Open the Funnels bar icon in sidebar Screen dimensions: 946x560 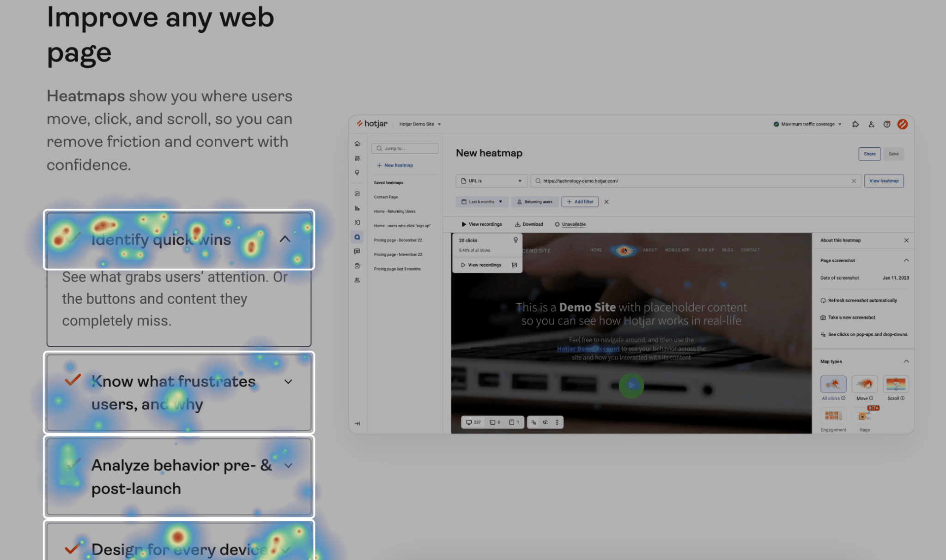coord(357,208)
